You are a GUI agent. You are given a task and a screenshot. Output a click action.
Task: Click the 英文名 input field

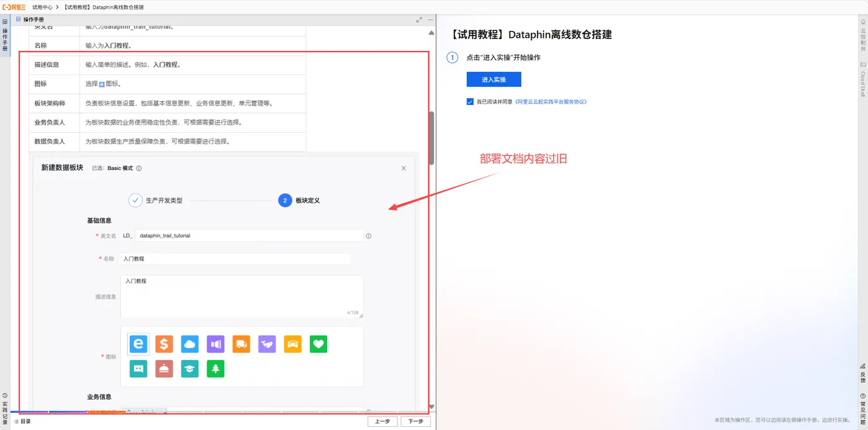click(x=249, y=236)
